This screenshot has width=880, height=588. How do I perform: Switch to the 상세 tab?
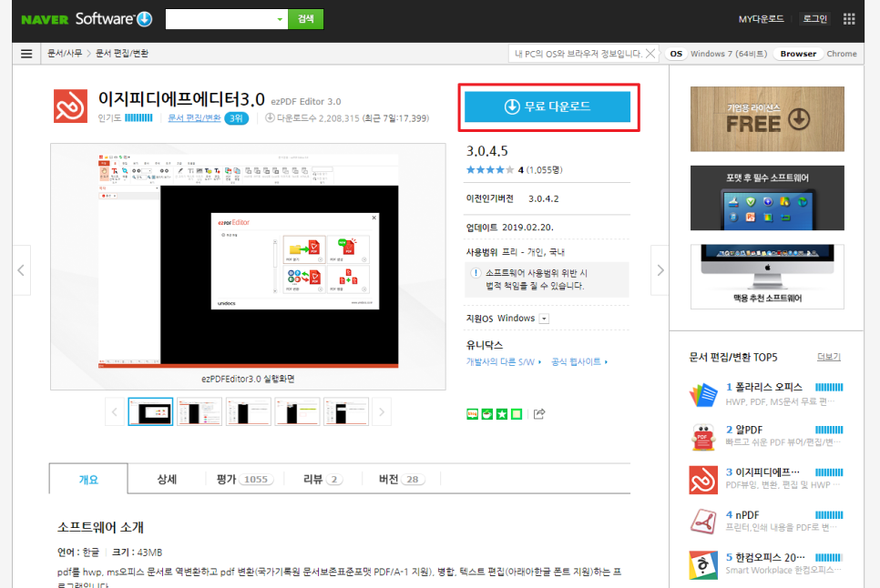[x=167, y=480]
